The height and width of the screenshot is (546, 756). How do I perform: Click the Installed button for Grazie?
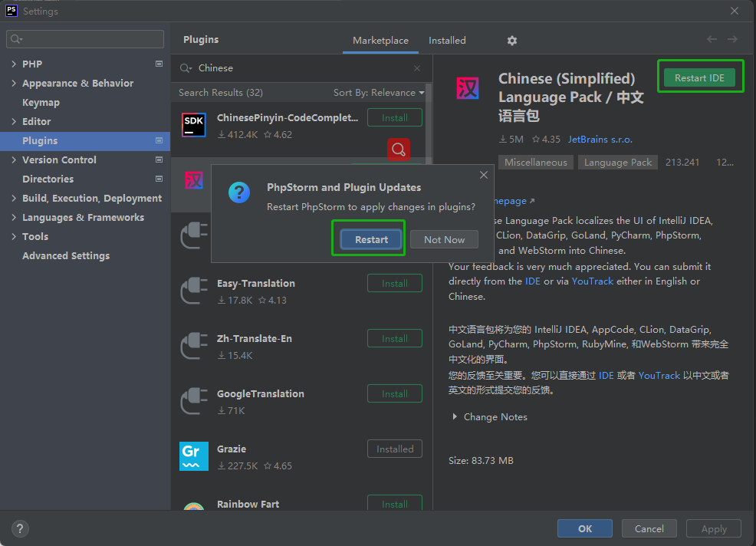tap(394, 449)
